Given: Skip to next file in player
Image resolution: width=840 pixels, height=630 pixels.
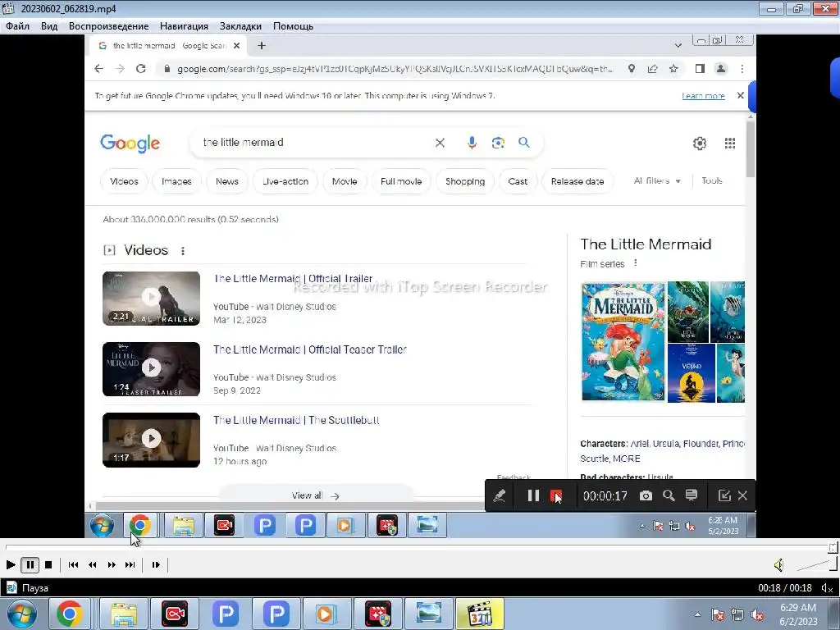Looking at the screenshot, I should (130, 564).
